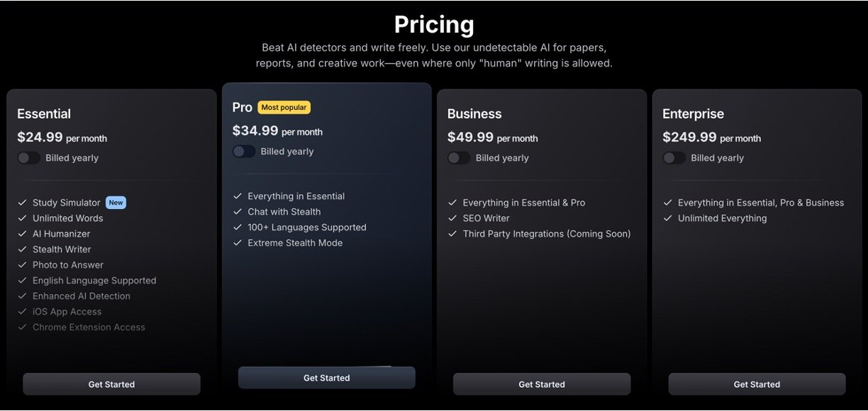The height and width of the screenshot is (411, 868).
Task: Click checkmark icon next to Study Simulator
Action: point(23,203)
